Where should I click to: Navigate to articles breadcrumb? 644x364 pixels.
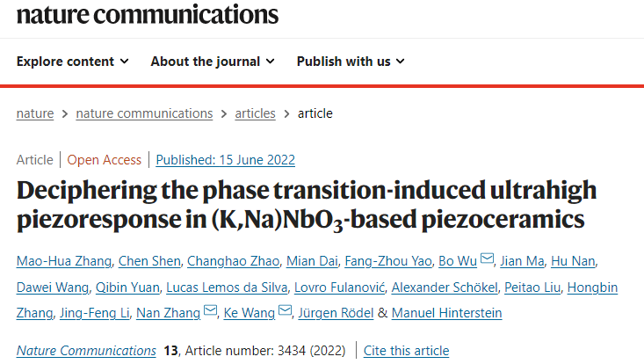(x=255, y=113)
